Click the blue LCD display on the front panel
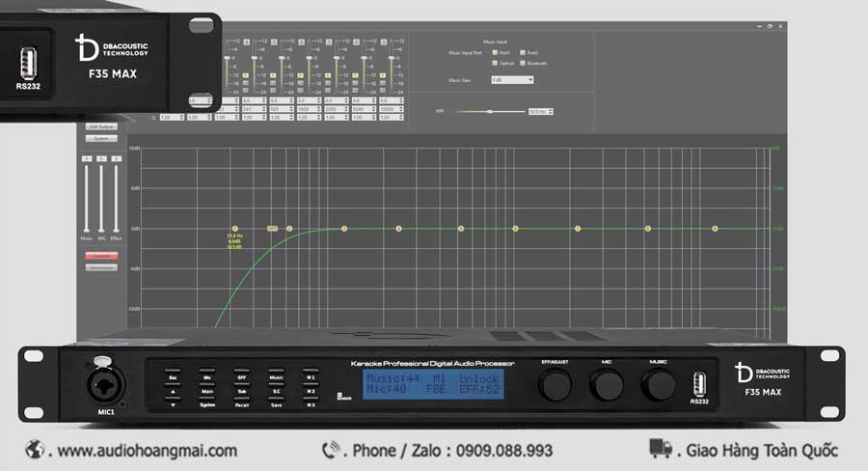This screenshot has height=471, width=868. (x=433, y=384)
